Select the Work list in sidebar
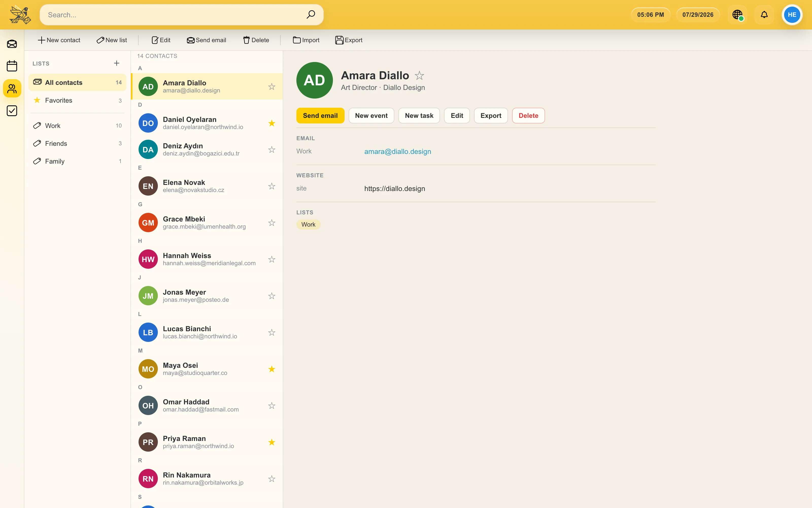 coord(77,126)
